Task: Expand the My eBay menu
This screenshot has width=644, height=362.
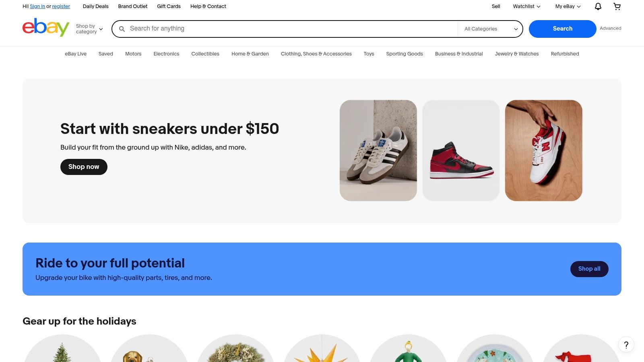Action: tap(568, 6)
